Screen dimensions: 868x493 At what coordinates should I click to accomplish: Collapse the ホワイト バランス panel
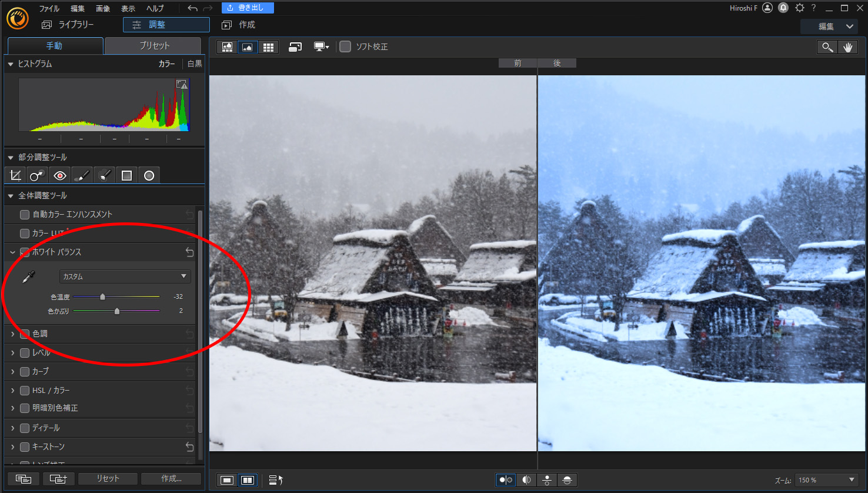click(12, 252)
